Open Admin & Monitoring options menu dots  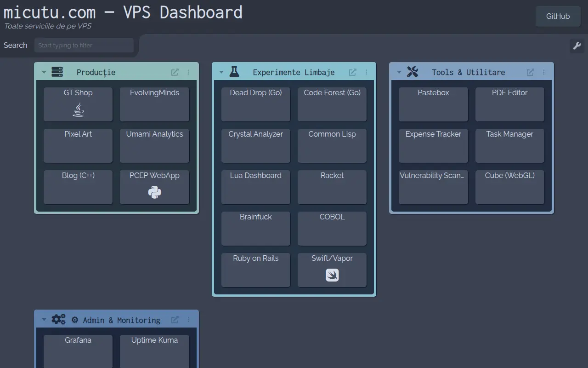189,320
